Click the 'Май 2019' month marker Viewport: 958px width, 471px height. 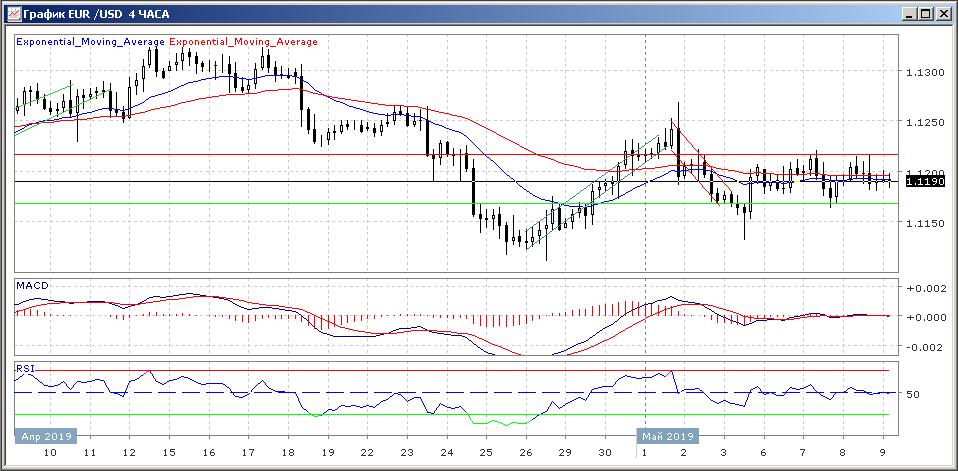[667, 436]
